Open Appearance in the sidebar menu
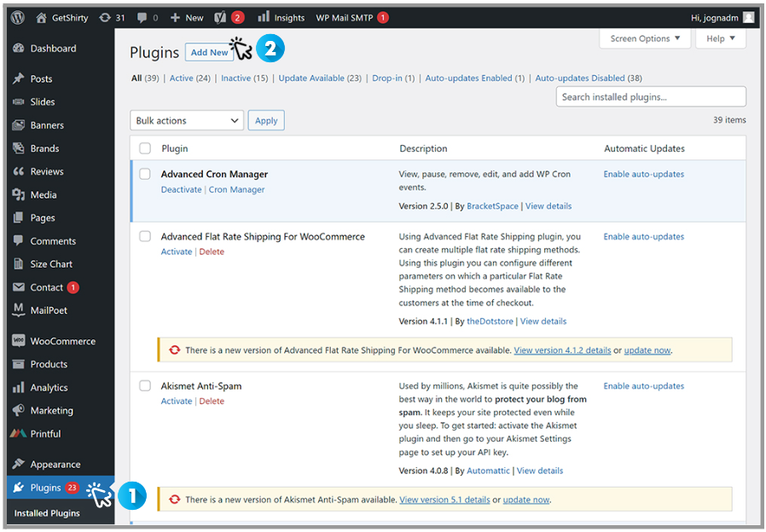This screenshot has height=532, width=766. click(x=55, y=465)
